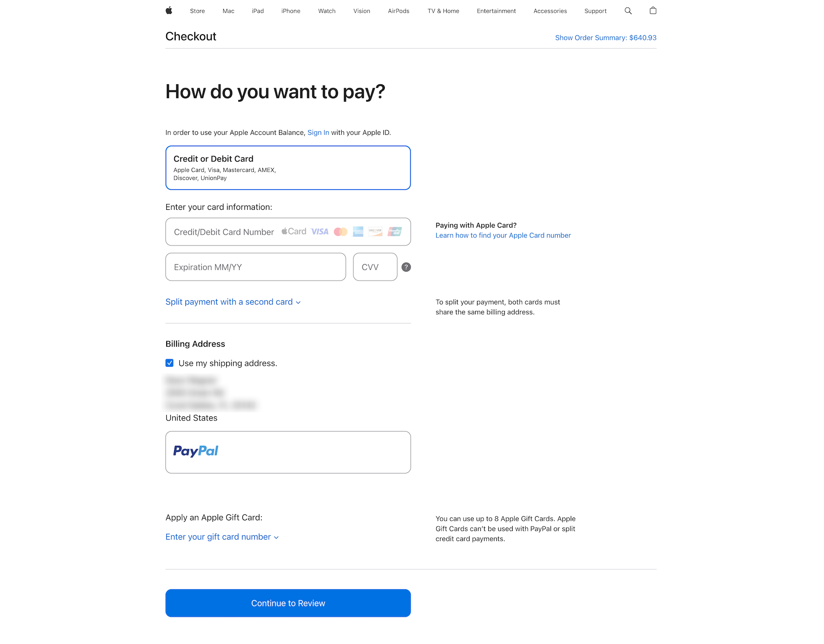Click the Mastercard logo in card field

click(x=340, y=232)
